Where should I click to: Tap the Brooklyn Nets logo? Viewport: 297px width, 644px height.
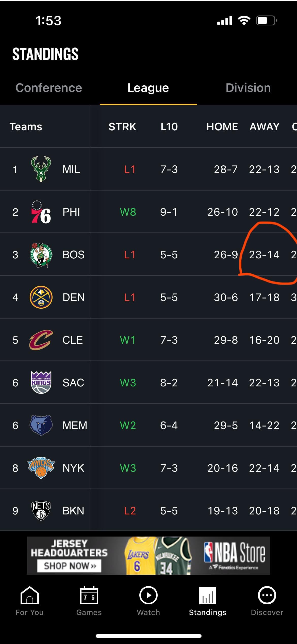click(41, 511)
